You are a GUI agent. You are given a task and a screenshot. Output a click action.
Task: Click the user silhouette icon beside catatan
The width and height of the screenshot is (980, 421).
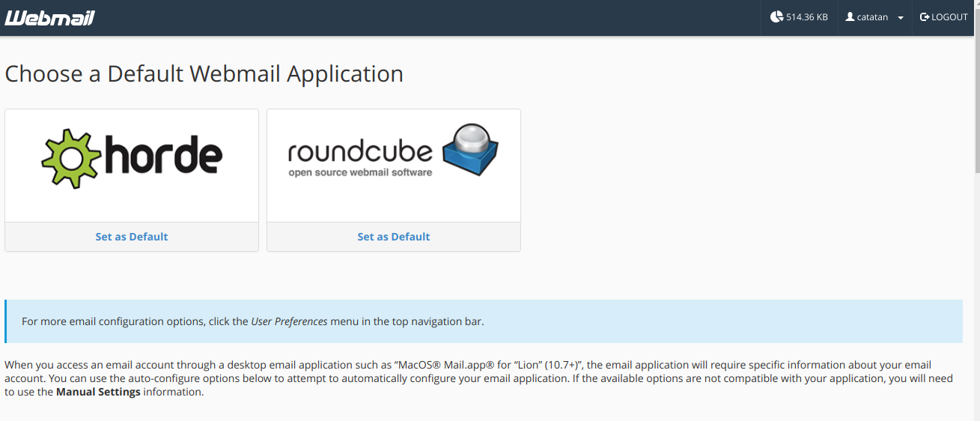click(x=850, y=16)
